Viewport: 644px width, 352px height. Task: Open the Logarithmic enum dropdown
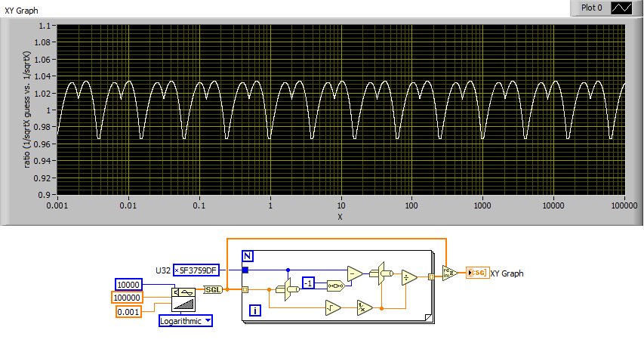(x=208, y=321)
